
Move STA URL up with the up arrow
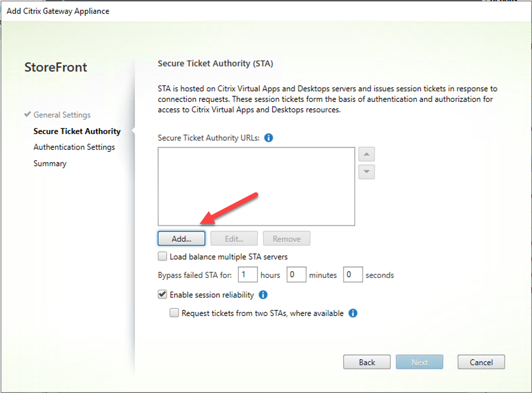pos(366,154)
